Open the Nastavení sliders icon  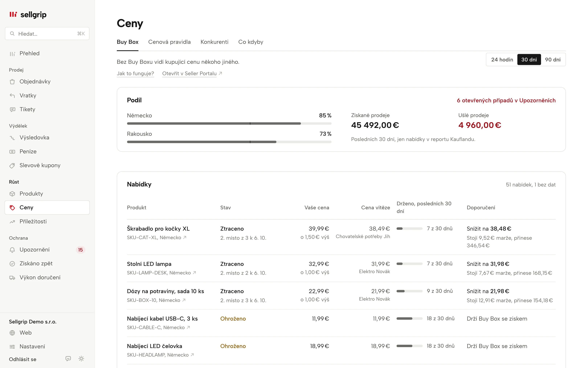click(x=12, y=347)
